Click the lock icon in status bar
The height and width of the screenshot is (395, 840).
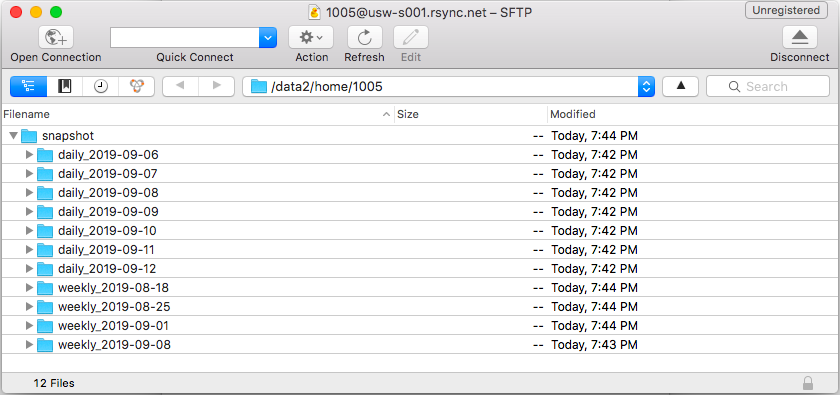[808, 383]
